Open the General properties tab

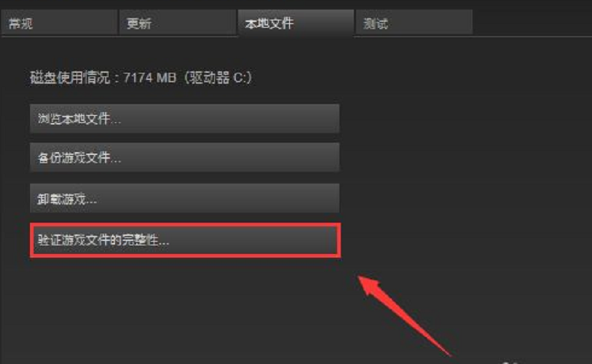coord(59,23)
